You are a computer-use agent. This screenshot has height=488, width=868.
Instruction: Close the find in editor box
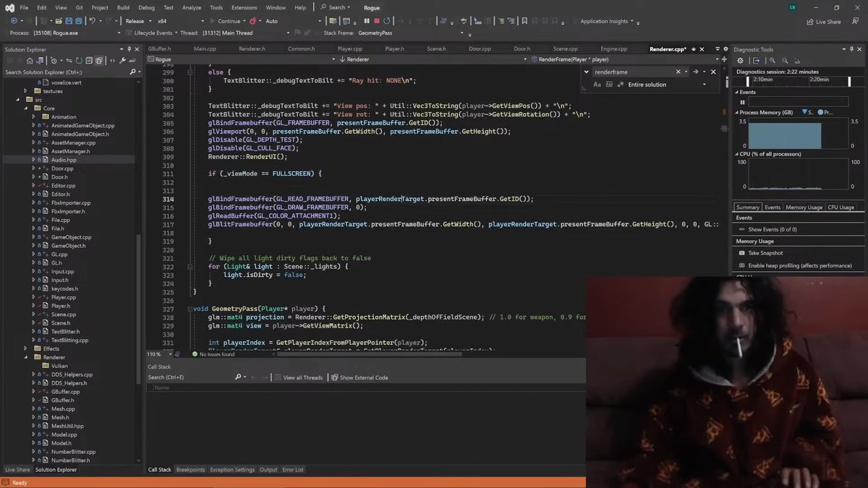(x=713, y=72)
